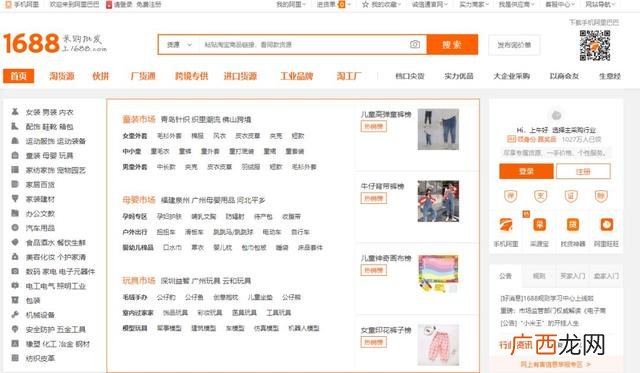Click the 安全防护 五金工具 category icon
The height and width of the screenshot is (373, 640).
click(15, 329)
